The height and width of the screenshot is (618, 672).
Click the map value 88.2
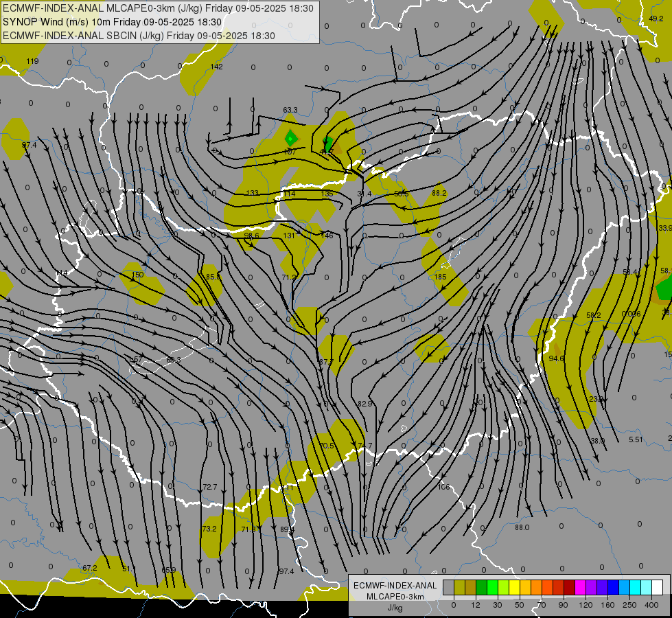[x=439, y=193]
